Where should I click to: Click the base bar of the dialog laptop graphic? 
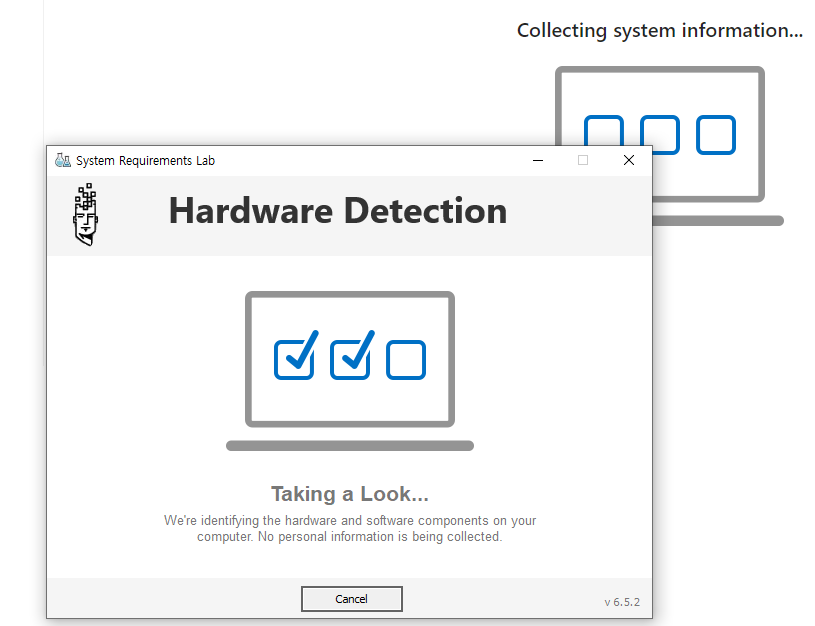pos(350,445)
